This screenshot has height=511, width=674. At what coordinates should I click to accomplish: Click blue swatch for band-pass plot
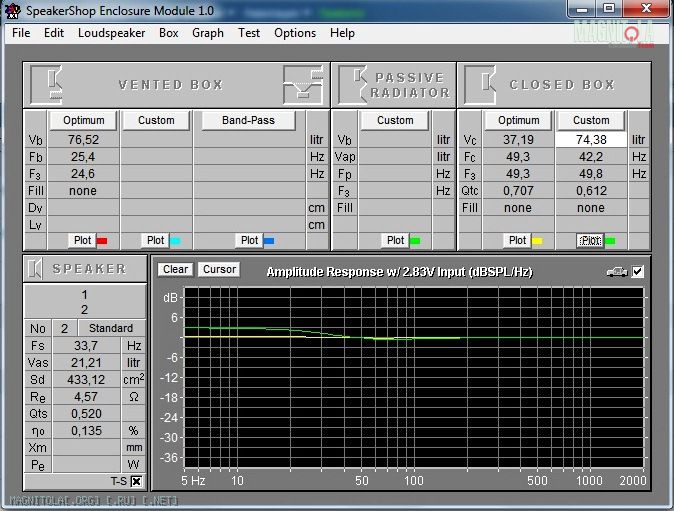click(x=269, y=241)
